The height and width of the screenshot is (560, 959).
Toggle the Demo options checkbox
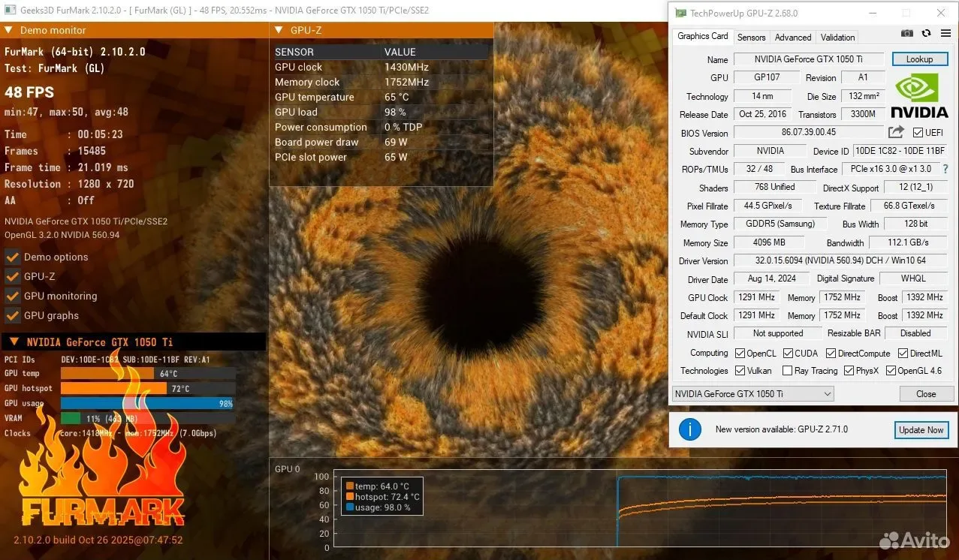click(12, 257)
